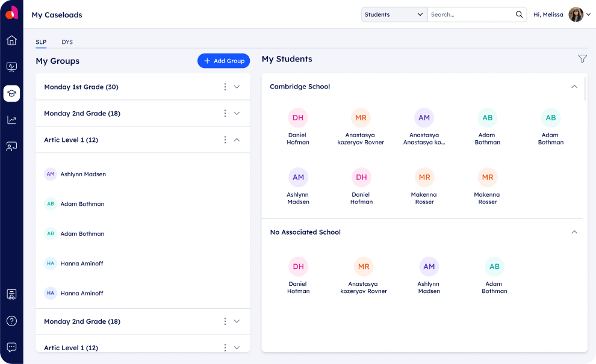Screen dimensions: 596x364
Task: Switch to the DYS tab
Action: tap(67, 42)
